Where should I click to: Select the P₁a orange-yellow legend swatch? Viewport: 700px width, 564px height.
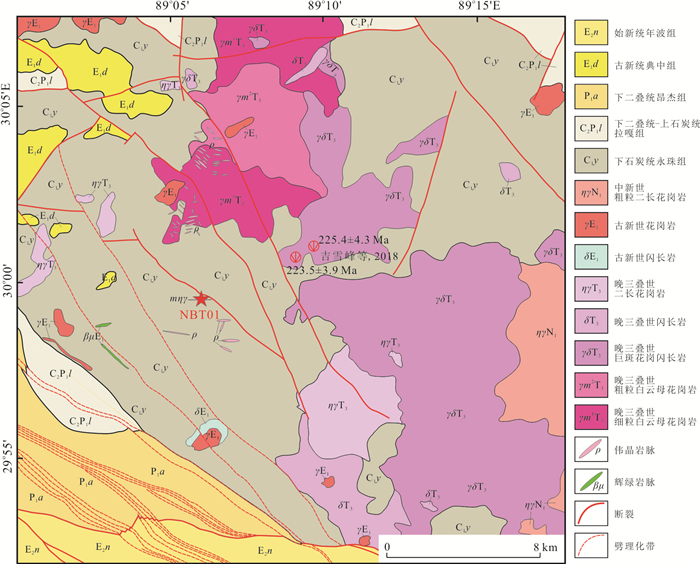[591, 96]
